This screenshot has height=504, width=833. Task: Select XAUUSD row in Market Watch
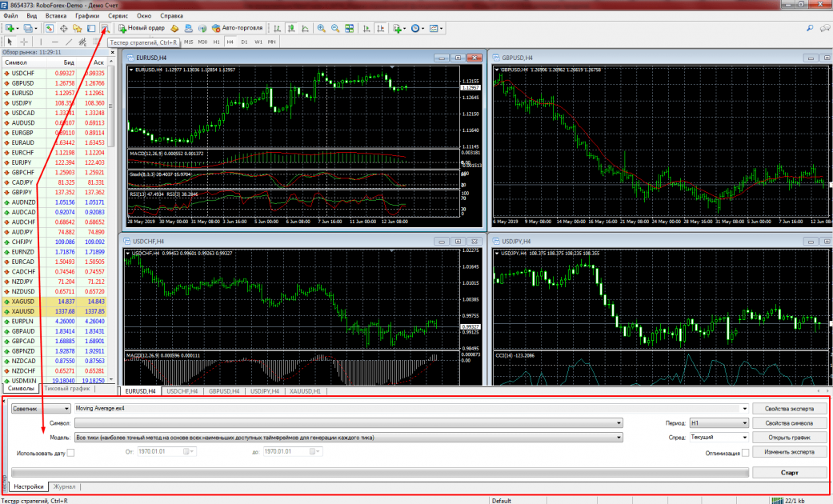(24, 311)
